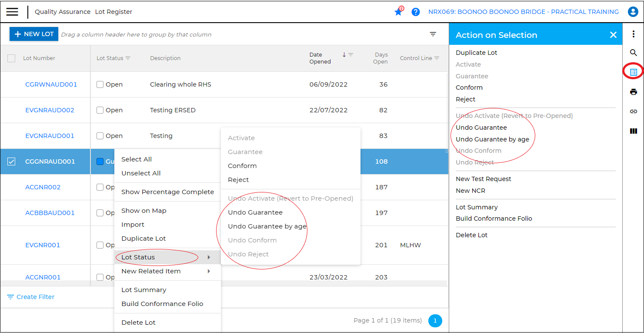Click the link icon in sidebar
The height and width of the screenshot is (333, 644).
(x=633, y=111)
